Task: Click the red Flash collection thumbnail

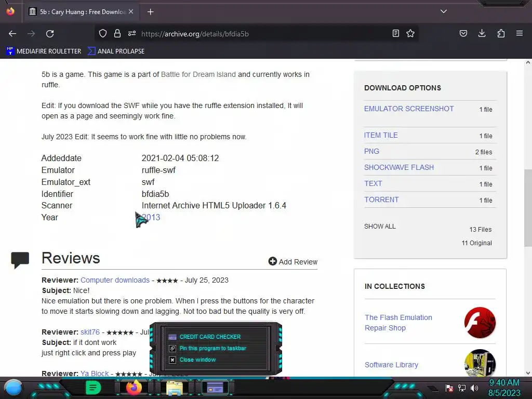Action: point(480,323)
